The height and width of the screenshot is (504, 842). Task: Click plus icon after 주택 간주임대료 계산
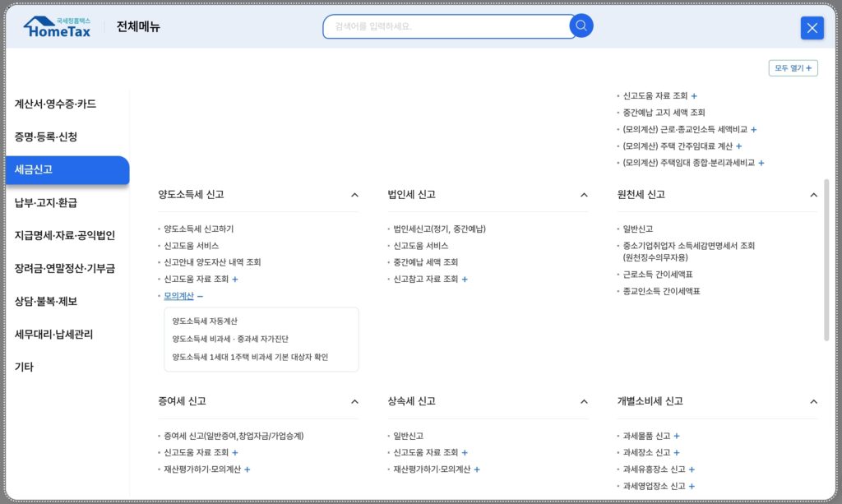tap(738, 146)
